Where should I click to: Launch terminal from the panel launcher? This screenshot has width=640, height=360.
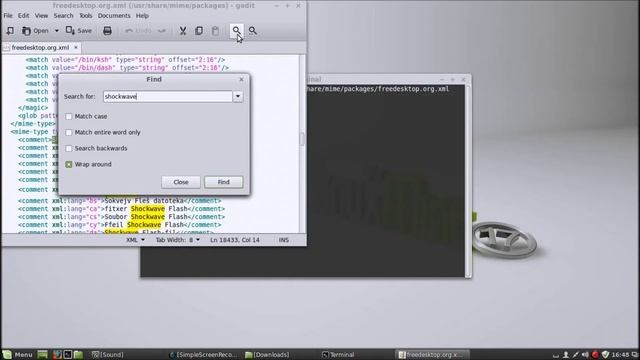[x=68, y=355]
